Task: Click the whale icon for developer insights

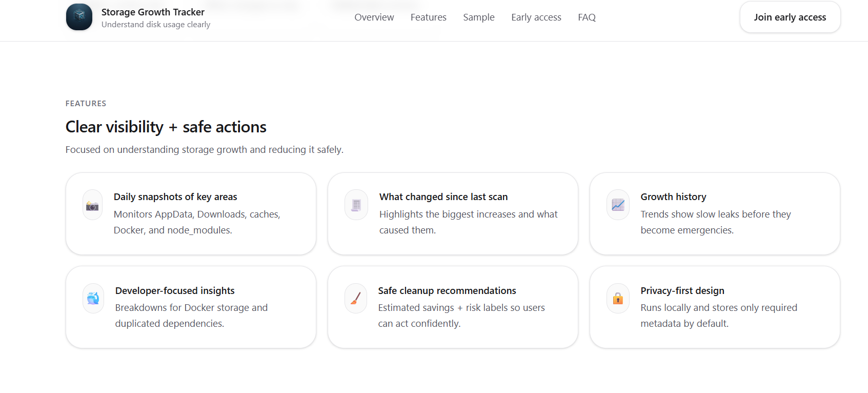Action: 93,298
